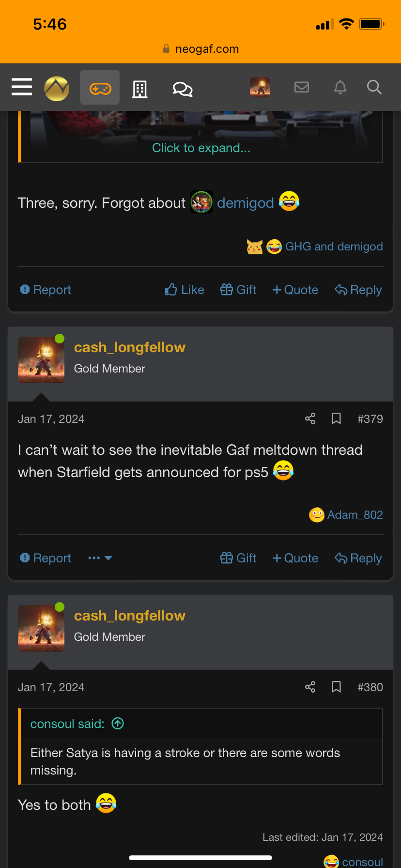The image size is (401, 868).
Task: Open the main navigation menu
Action: click(x=21, y=87)
